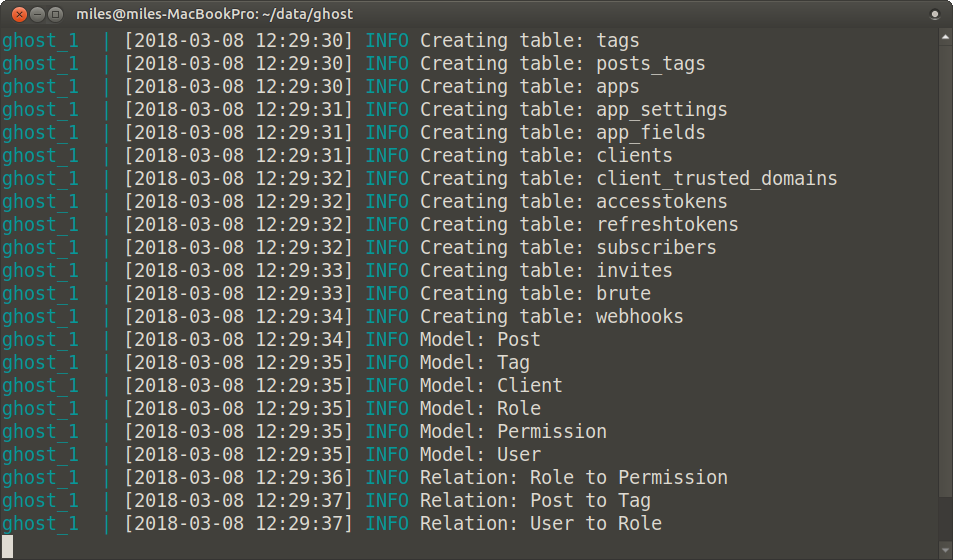Click the scrollbar down arrow

click(946, 552)
